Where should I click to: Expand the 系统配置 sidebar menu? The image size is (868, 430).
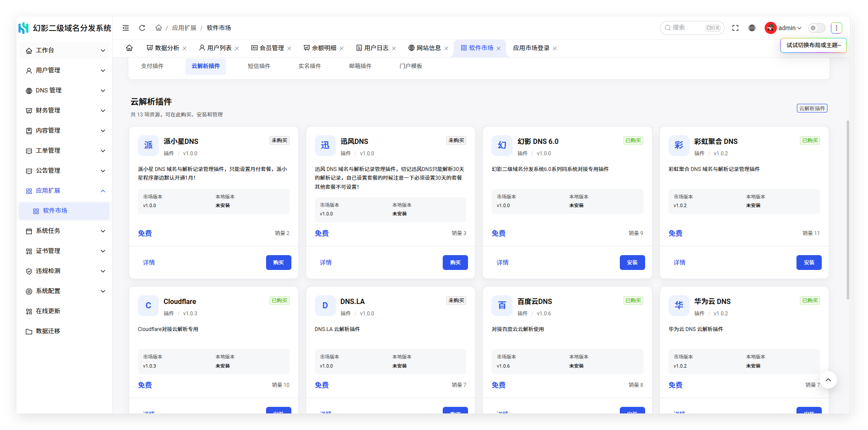pyautogui.click(x=64, y=291)
